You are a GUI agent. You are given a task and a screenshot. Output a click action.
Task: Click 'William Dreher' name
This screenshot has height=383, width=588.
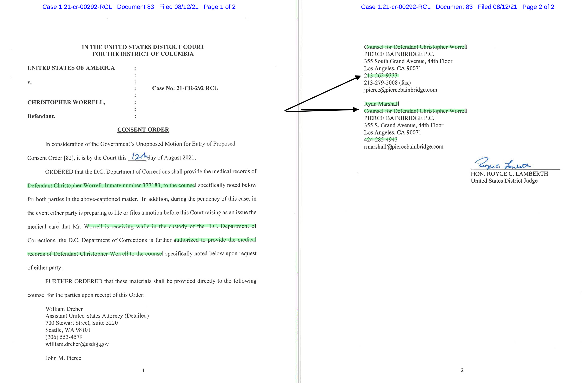point(64,309)
